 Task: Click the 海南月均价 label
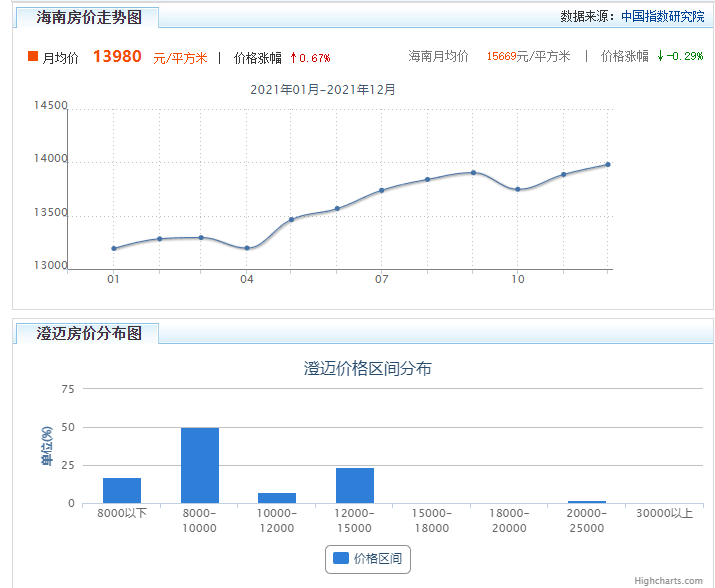tap(438, 56)
